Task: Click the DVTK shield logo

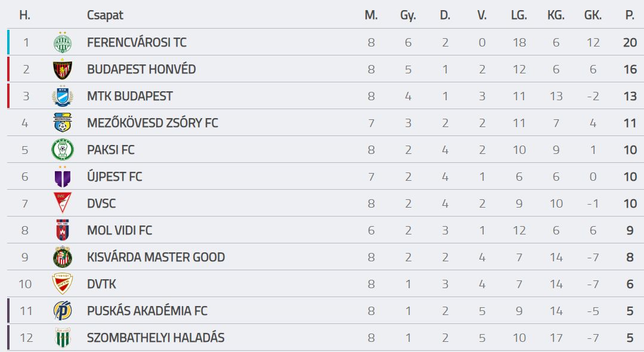Action: coord(63,284)
